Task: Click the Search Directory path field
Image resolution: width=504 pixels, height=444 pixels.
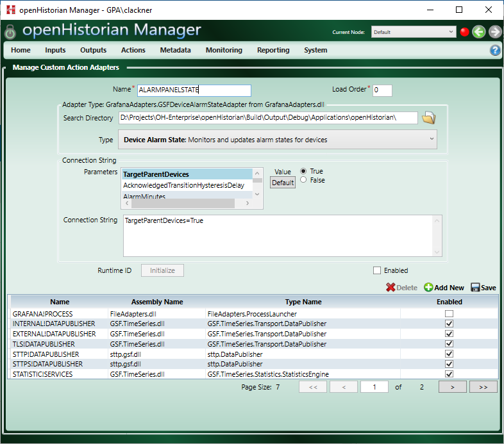Action: [268, 118]
